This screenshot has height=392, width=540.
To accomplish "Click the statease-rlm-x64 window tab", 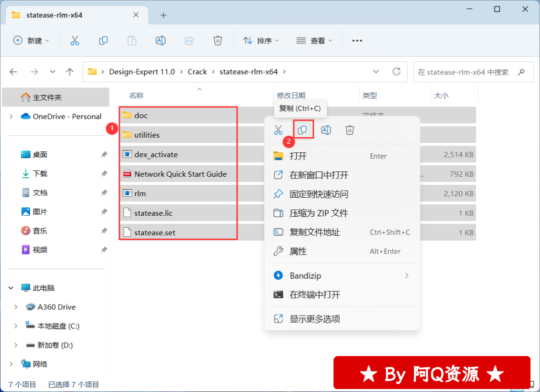I will (x=77, y=15).
